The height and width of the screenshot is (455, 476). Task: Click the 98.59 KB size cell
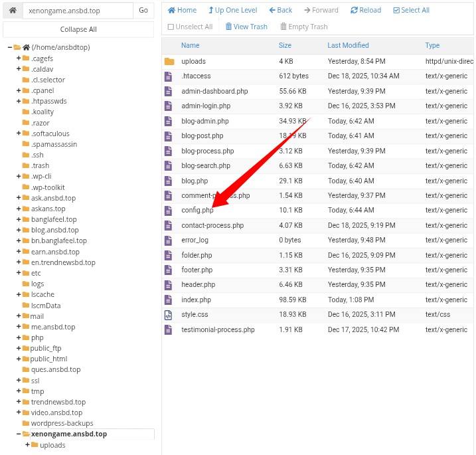click(x=293, y=300)
